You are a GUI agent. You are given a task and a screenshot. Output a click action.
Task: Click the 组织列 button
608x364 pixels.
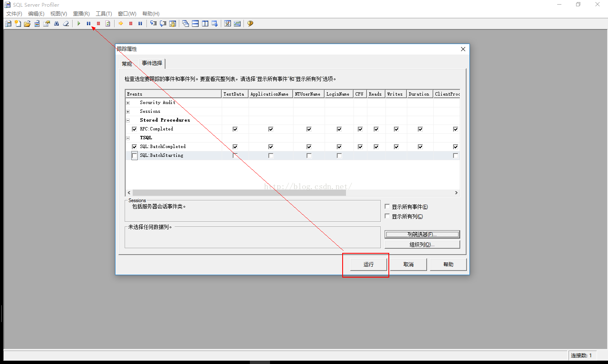(x=422, y=244)
